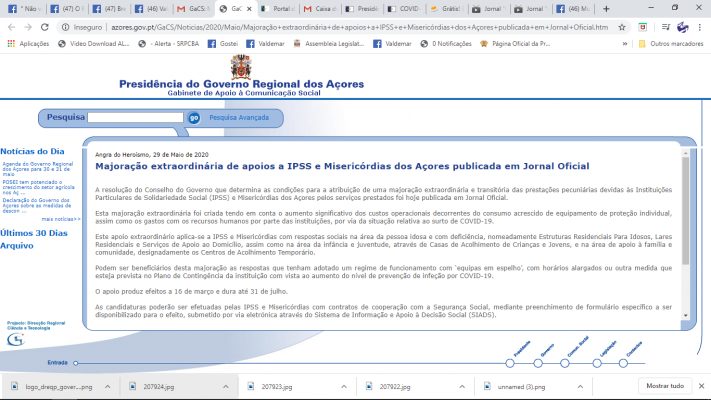Open the Aplicações apps grid icon
This screenshot has height=400, width=711.
9,44
